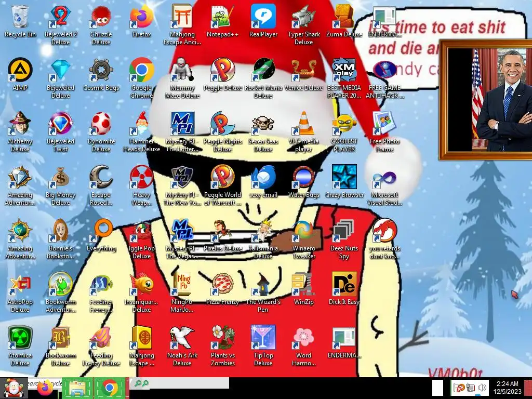Open the sexy email Thunderbird icon

click(263, 182)
